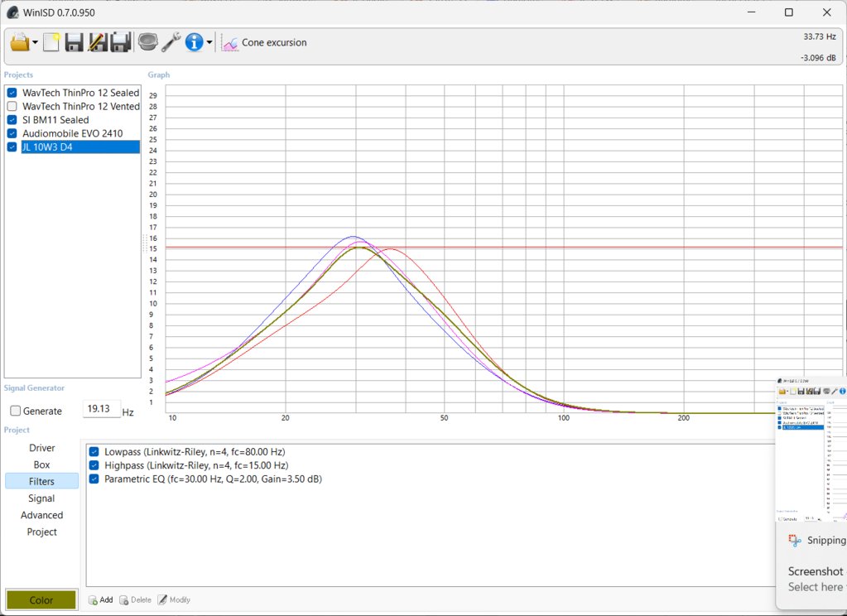Select the WavTech ThinPro 12 Sealed project name
Viewport: 847px width, 616px height.
tap(80, 93)
